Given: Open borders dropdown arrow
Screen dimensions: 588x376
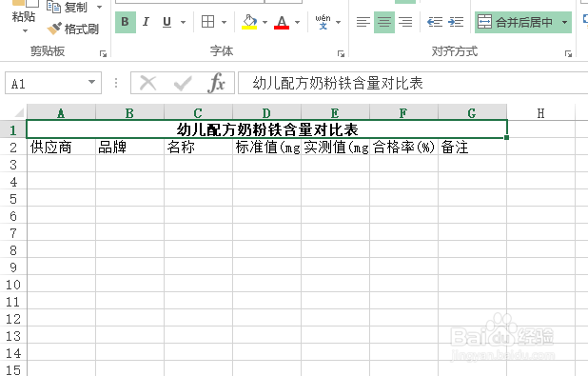Looking at the screenshot, I should tap(224, 22).
